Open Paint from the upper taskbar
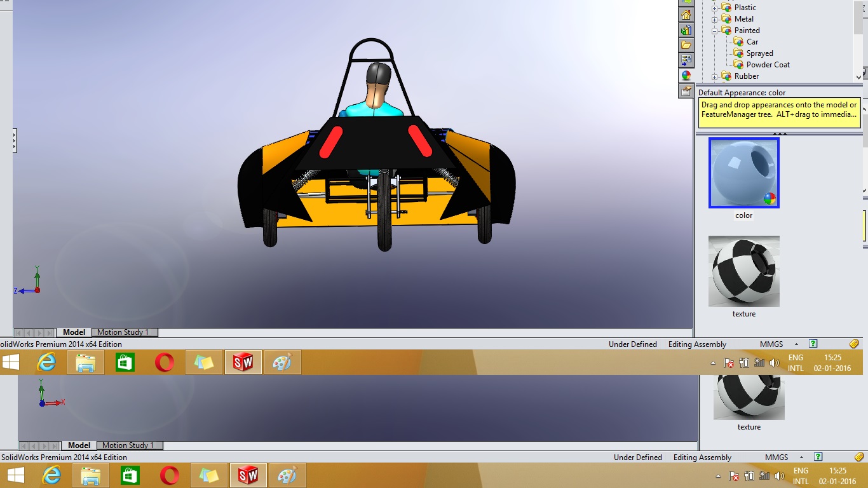This screenshot has width=868, height=488. [282, 363]
